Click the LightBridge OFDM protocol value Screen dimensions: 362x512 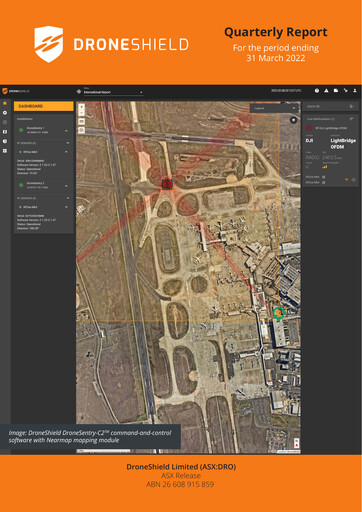coord(343,144)
